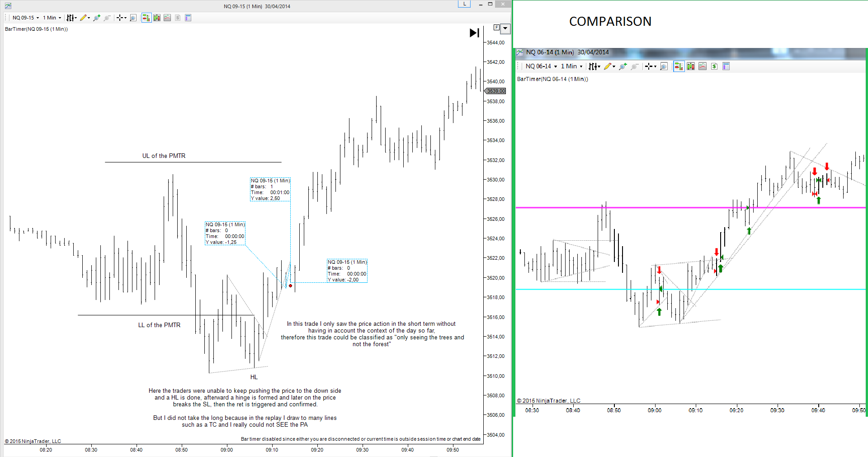Open Data Series icon in comparison chart
Image resolution: width=868 pixels, height=457 pixels.
pos(691,66)
